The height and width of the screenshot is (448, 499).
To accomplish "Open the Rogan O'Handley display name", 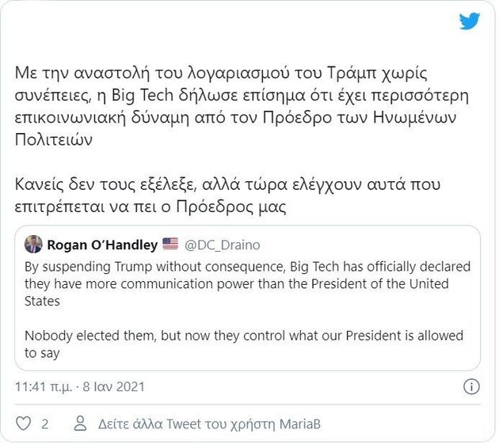I will tap(101, 244).
